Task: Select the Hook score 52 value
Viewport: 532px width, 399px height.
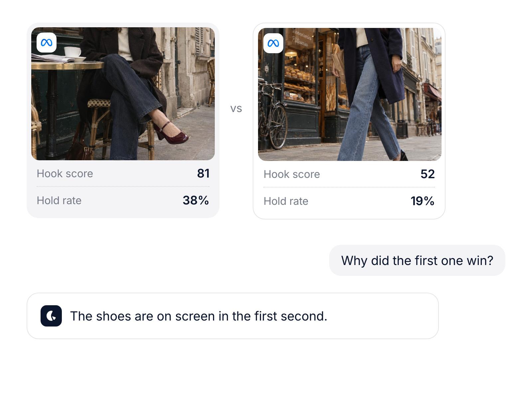Action: click(428, 174)
